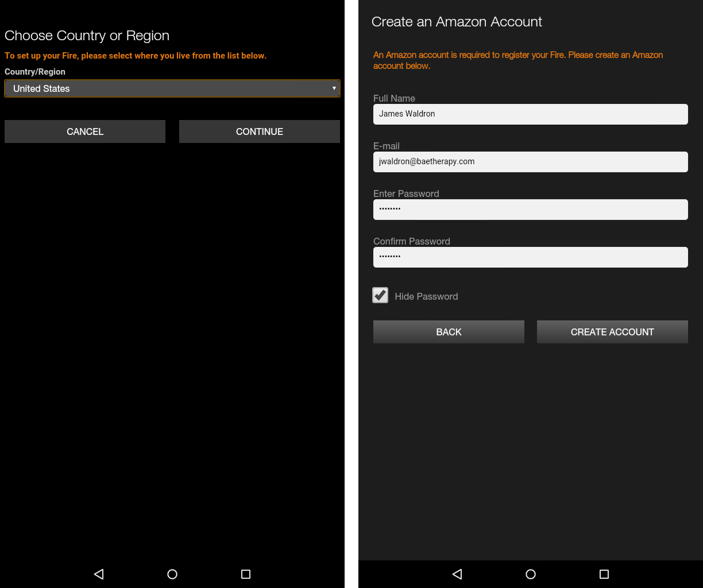Click the orange 'An Amazon account is required' message
This screenshot has width=703, height=588.
(518, 60)
